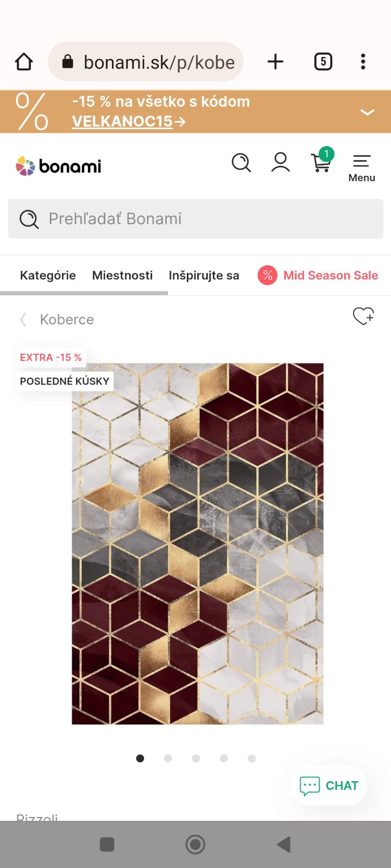This screenshot has width=391, height=868.
Task: Focus the Prehľadať Bonami search field
Action: pyautogui.click(x=195, y=219)
